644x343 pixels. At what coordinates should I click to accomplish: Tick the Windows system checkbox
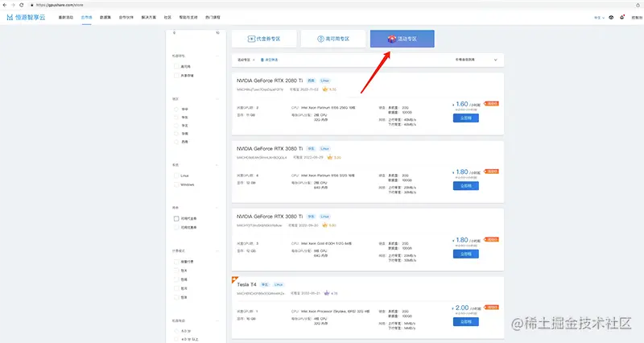176,185
